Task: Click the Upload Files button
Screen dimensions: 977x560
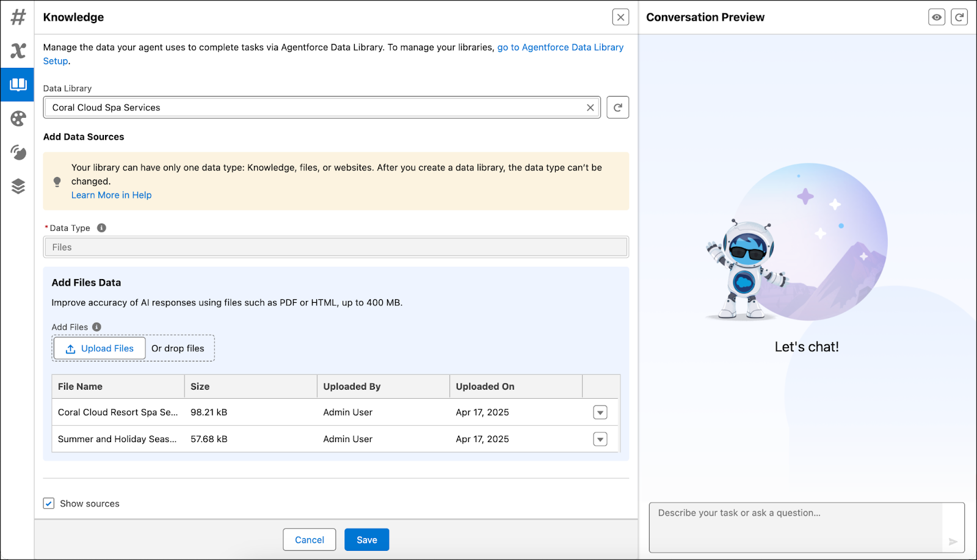Action: pyautogui.click(x=99, y=348)
